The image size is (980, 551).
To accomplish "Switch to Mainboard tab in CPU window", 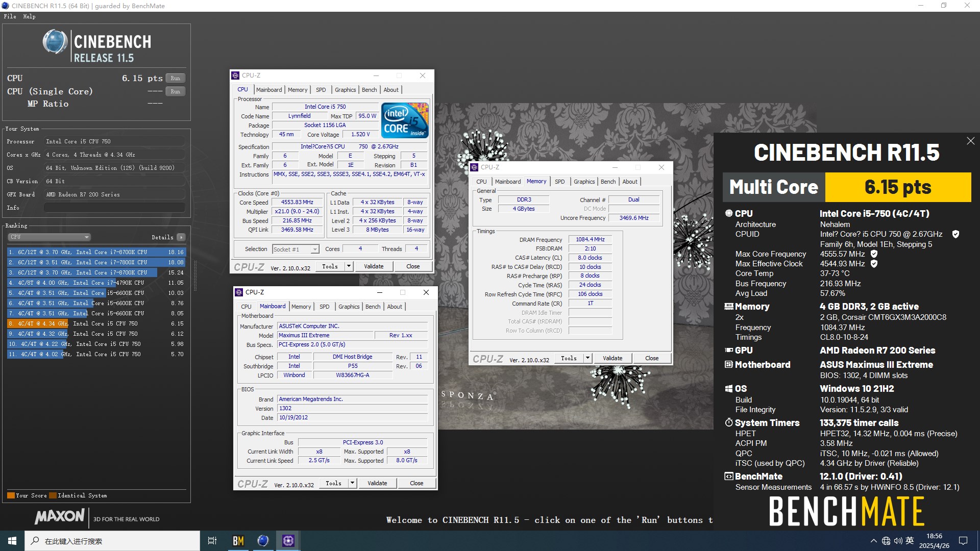I will point(269,90).
